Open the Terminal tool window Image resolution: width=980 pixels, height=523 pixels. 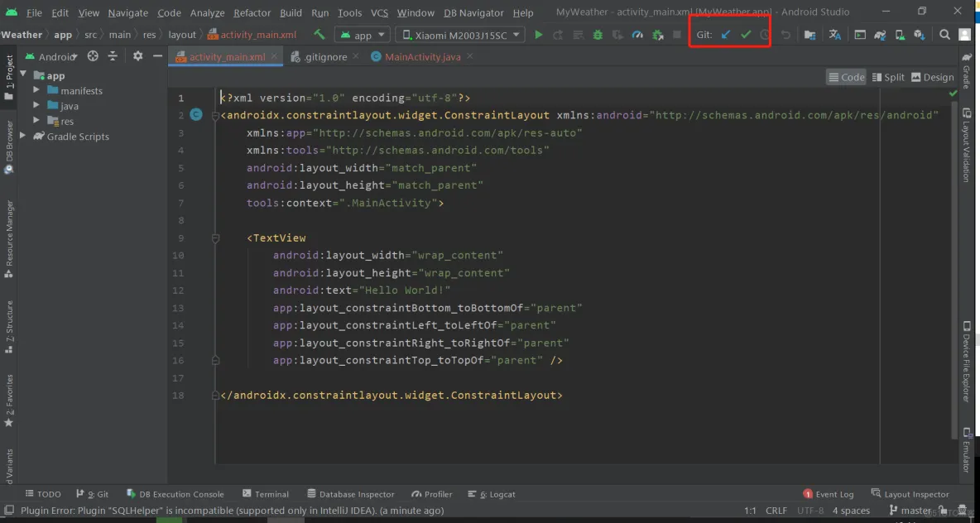click(x=266, y=494)
